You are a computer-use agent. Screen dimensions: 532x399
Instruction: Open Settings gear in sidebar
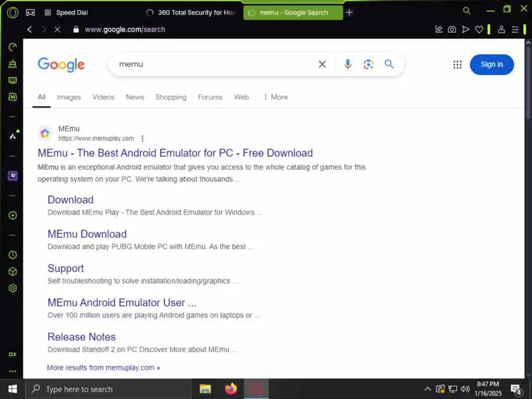click(12, 288)
